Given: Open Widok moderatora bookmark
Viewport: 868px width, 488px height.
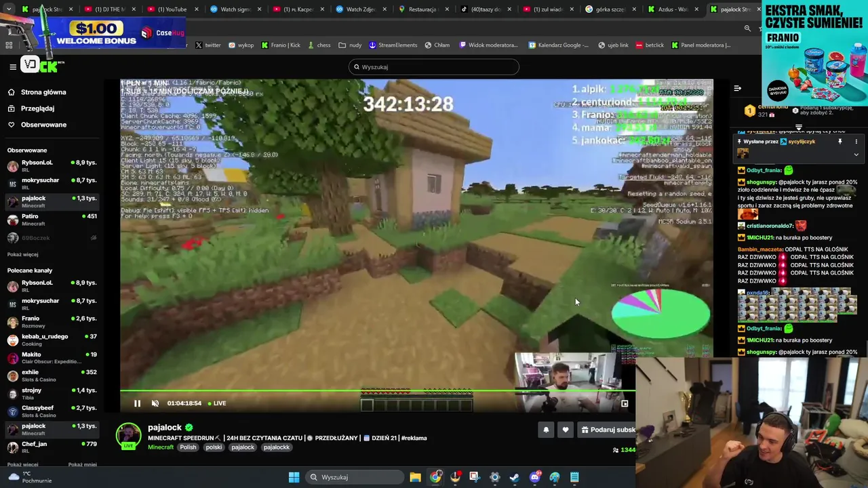Looking at the screenshot, I should [489, 45].
